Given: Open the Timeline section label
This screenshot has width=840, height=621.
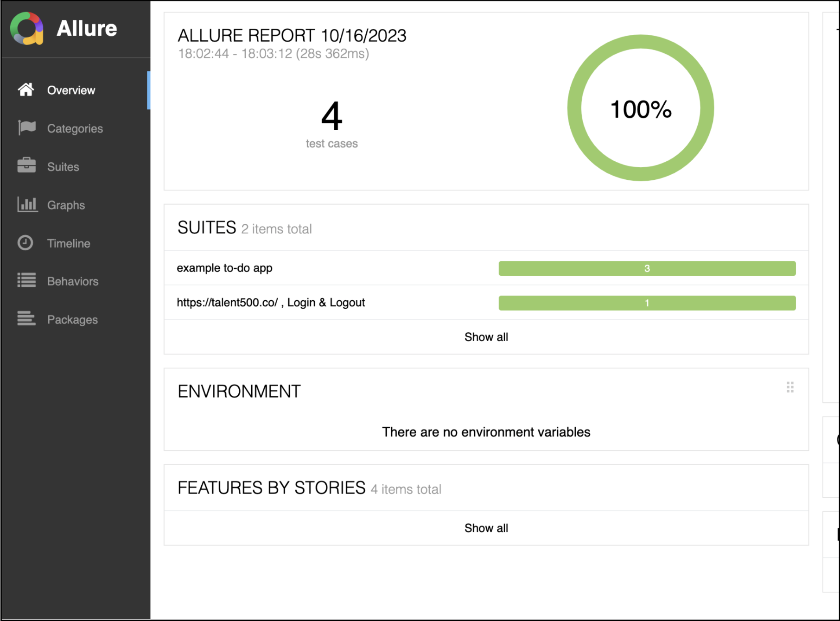Looking at the screenshot, I should [x=69, y=243].
